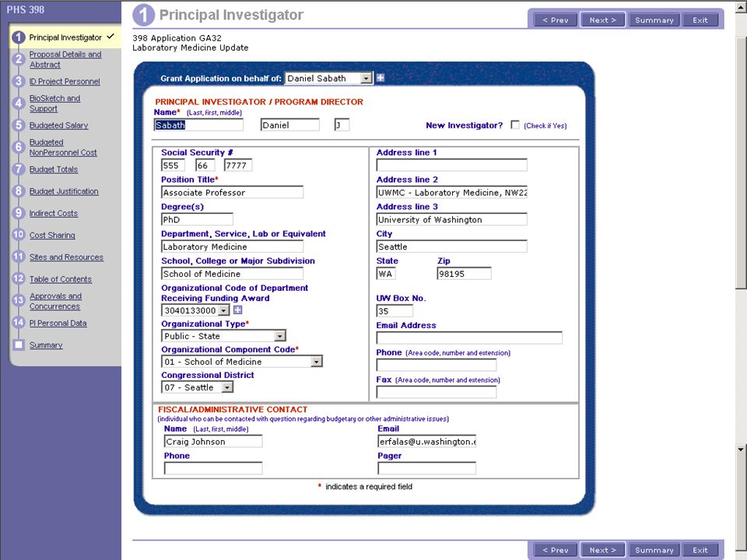Click the step 8 number circle icon
The width and height of the screenshot is (747, 560).
(19, 191)
